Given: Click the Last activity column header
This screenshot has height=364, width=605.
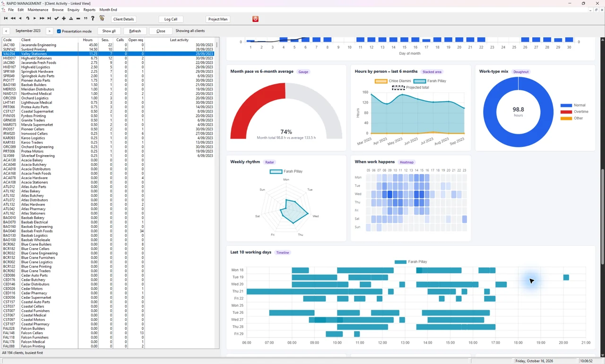Looking at the screenshot, I should point(179,40).
